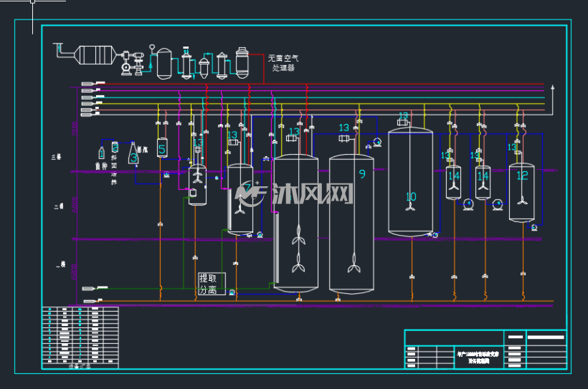Select the slant tube labeled 2

coord(115,148)
